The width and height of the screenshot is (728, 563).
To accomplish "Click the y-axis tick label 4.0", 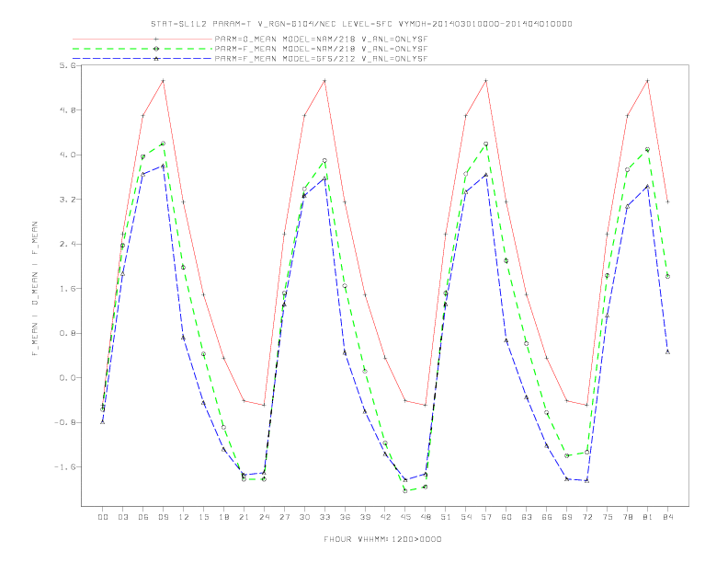I will coord(67,155).
